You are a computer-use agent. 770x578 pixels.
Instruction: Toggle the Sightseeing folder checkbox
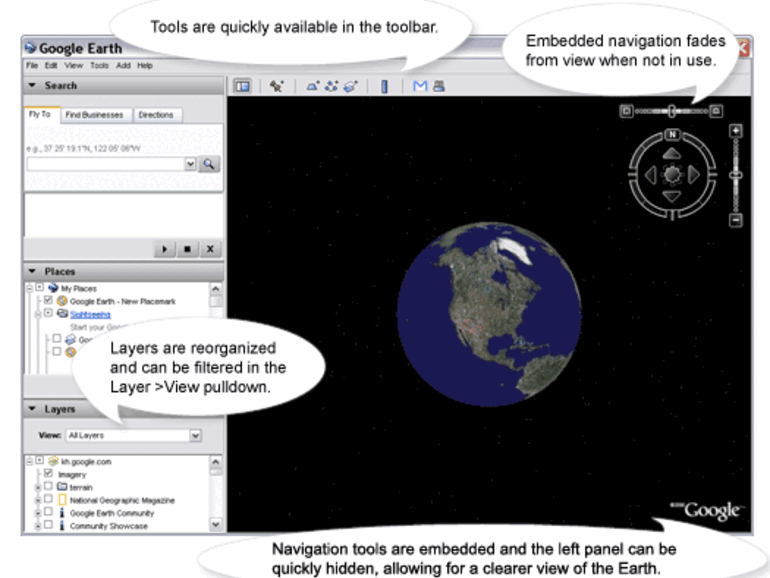click(x=48, y=313)
